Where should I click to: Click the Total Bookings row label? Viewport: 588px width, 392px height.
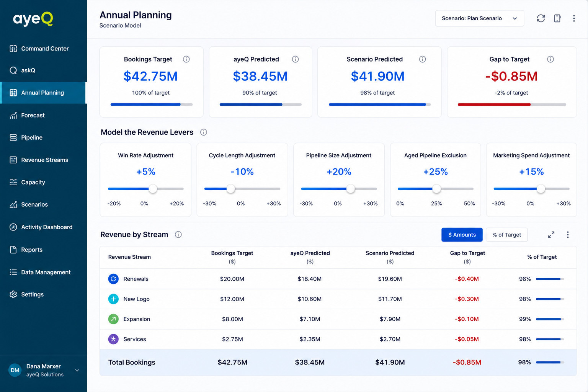coord(132,362)
